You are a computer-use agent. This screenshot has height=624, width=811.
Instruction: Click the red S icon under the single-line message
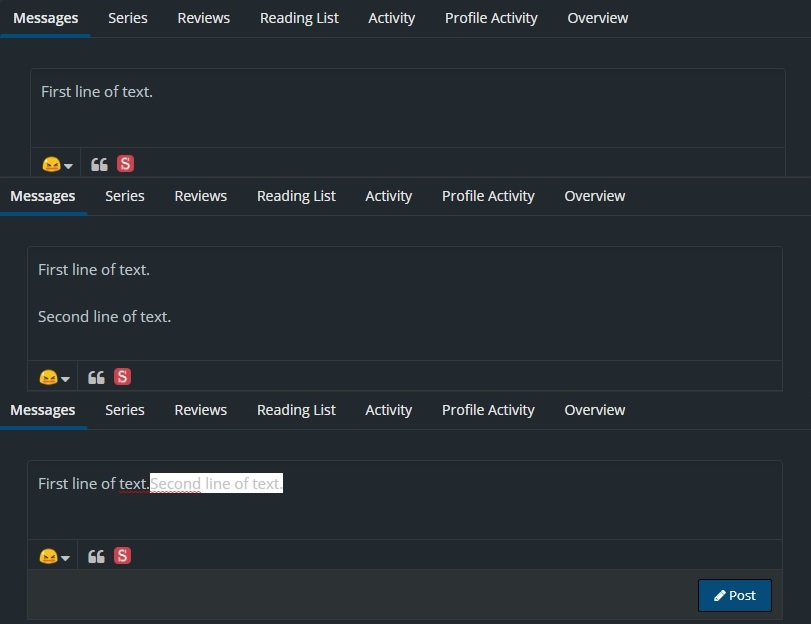pyautogui.click(x=125, y=164)
